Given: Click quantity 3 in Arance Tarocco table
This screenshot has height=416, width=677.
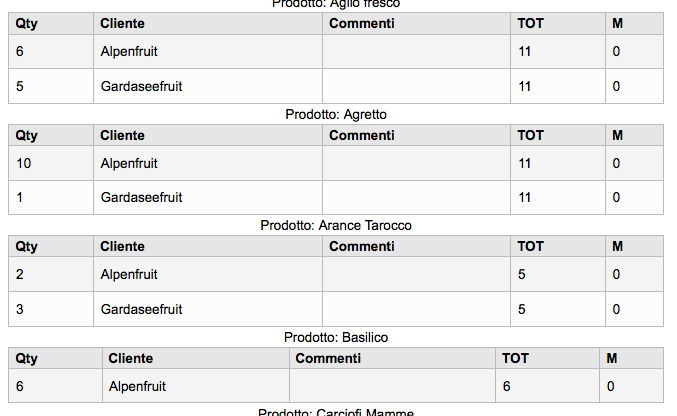Looking at the screenshot, I should click(x=20, y=309).
